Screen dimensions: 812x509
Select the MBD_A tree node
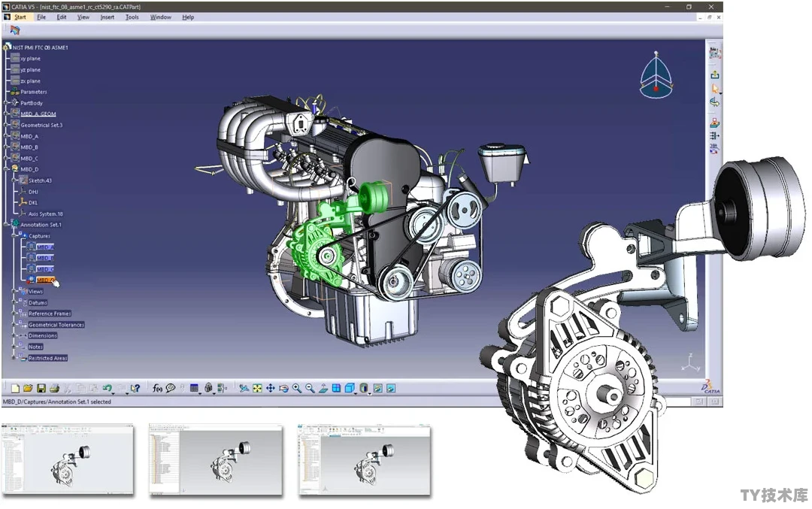click(x=29, y=136)
